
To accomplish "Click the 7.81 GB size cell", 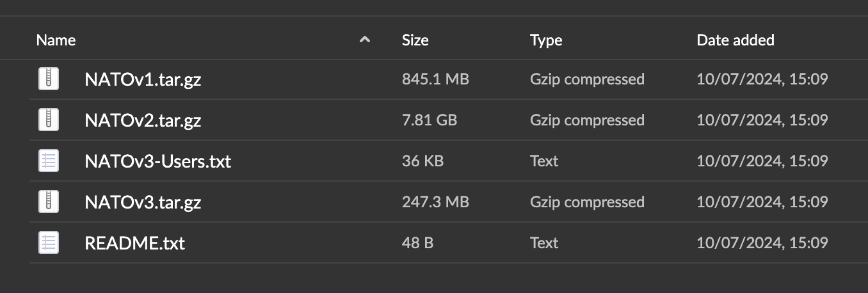I will [x=429, y=120].
